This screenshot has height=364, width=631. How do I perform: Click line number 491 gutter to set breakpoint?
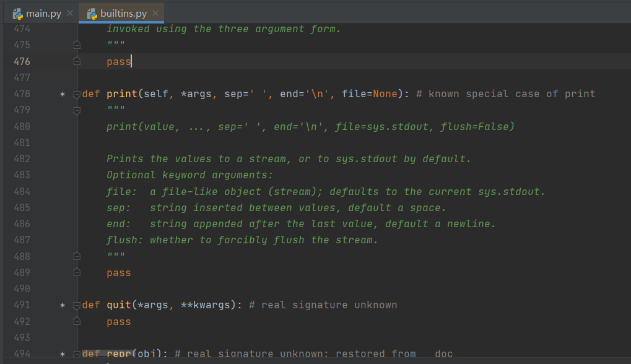tap(22, 305)
